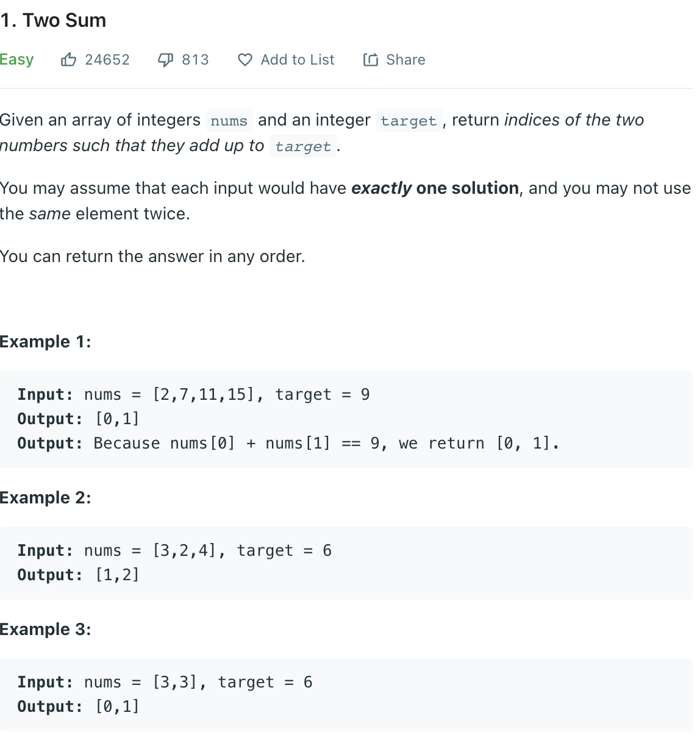This screenshot has width=700, height=735.
Task: Click the 24652 likes count
Action: (x=107, y=60)
